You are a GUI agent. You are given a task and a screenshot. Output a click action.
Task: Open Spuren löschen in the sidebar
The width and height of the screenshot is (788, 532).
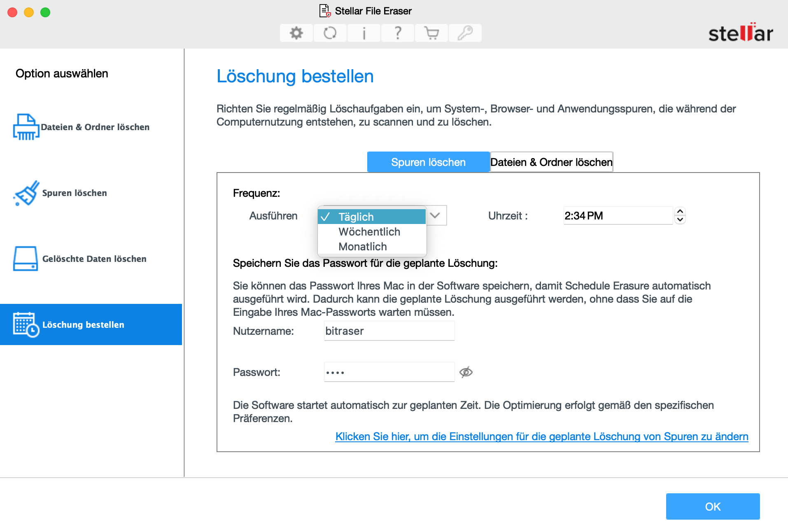coord(91,193)
